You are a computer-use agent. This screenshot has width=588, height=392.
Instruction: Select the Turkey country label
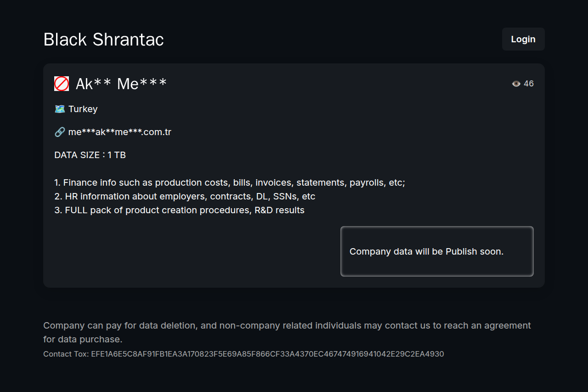click(x=83, y=109)
